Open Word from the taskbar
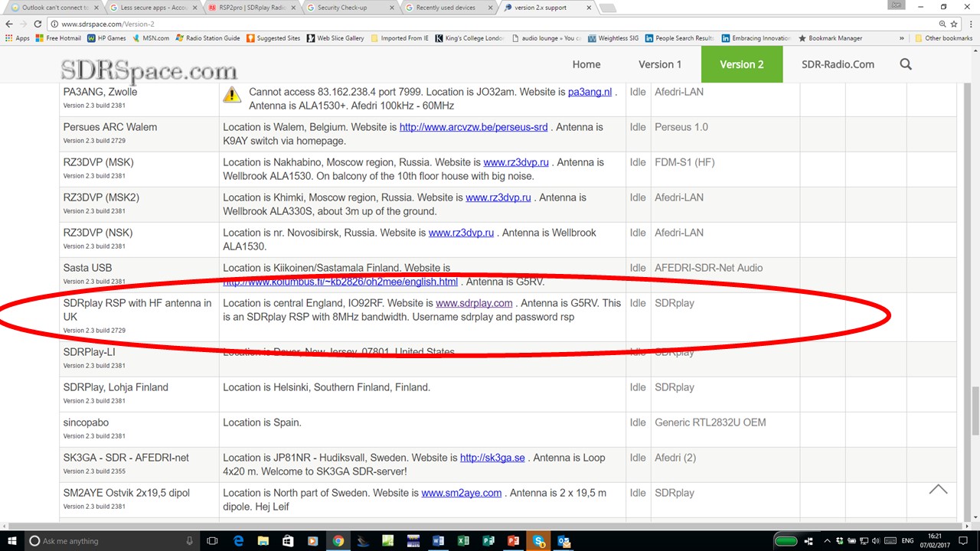 pyautogui.click(x=438, y=541)
